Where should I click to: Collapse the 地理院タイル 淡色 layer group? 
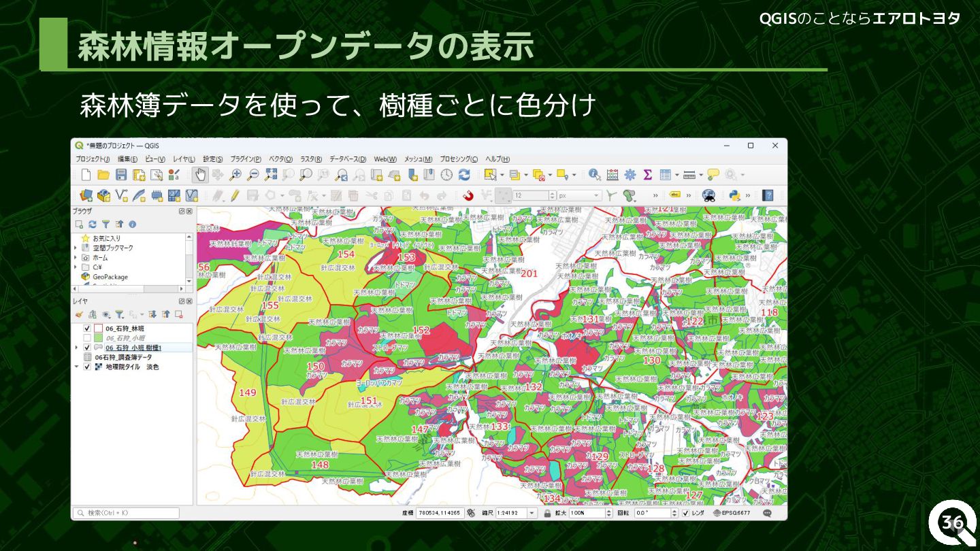pyautogui.click(x=76, y=367)
